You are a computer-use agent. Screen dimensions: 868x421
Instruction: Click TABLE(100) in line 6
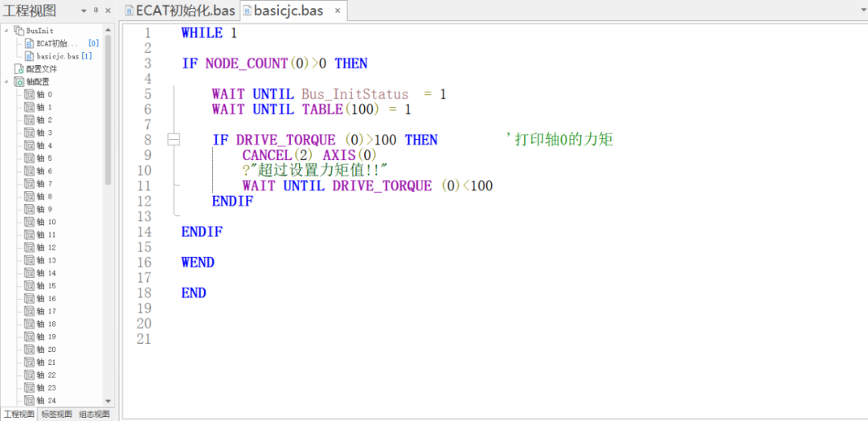(x=341, y=109)
